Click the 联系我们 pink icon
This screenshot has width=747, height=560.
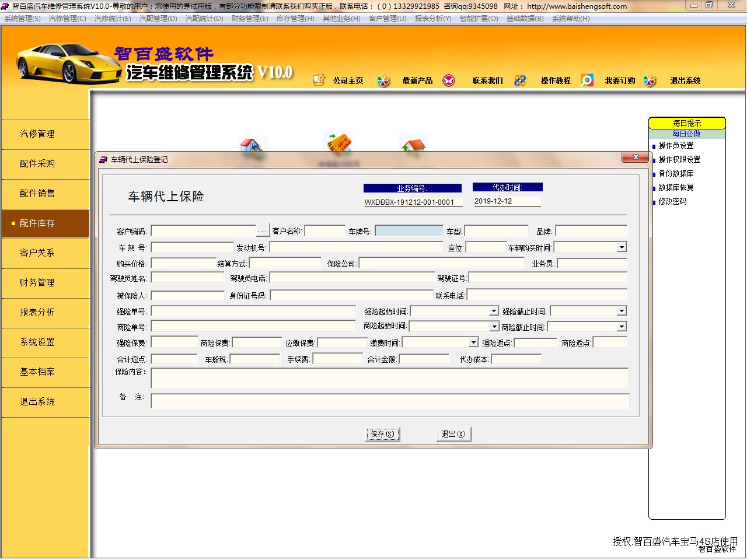(x=449, y=80)
